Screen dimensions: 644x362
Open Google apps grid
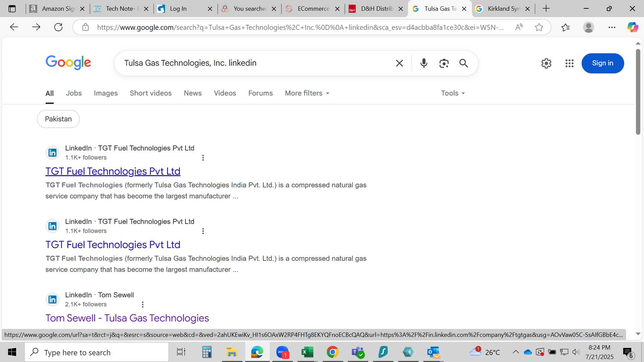(570, 63)
